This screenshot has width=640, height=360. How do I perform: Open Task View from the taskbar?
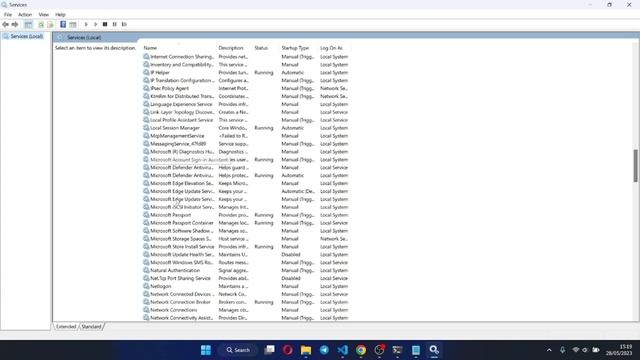coord(269,350)
